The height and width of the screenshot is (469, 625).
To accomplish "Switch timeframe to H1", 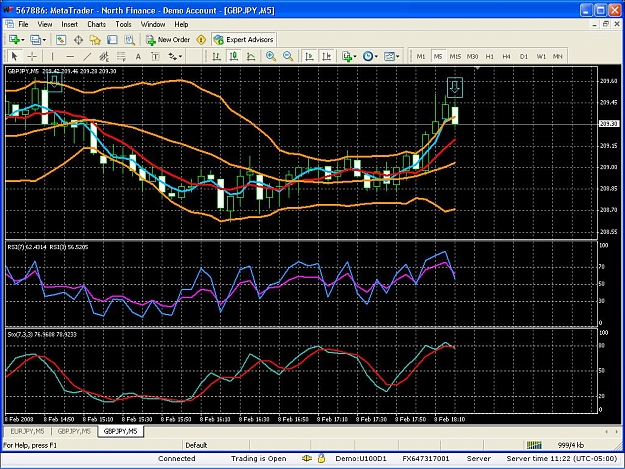I will (x=489, y=57).
